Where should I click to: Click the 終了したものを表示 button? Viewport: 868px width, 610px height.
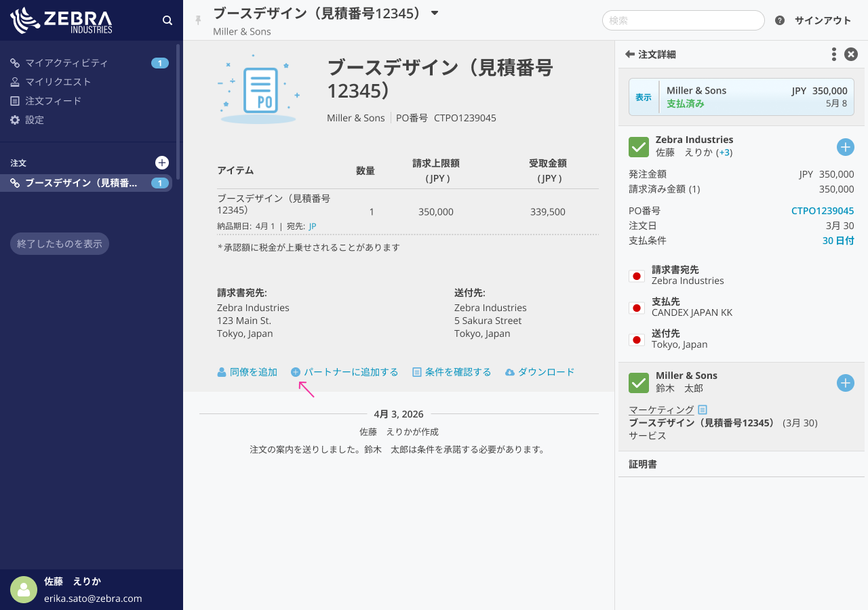[x=60, y=244]
